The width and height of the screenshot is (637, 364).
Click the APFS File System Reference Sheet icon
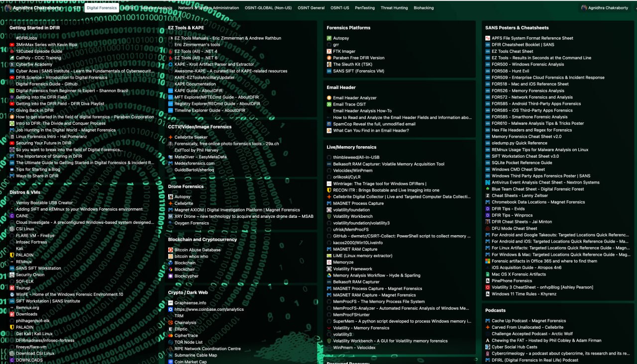[x=488, y=38]
